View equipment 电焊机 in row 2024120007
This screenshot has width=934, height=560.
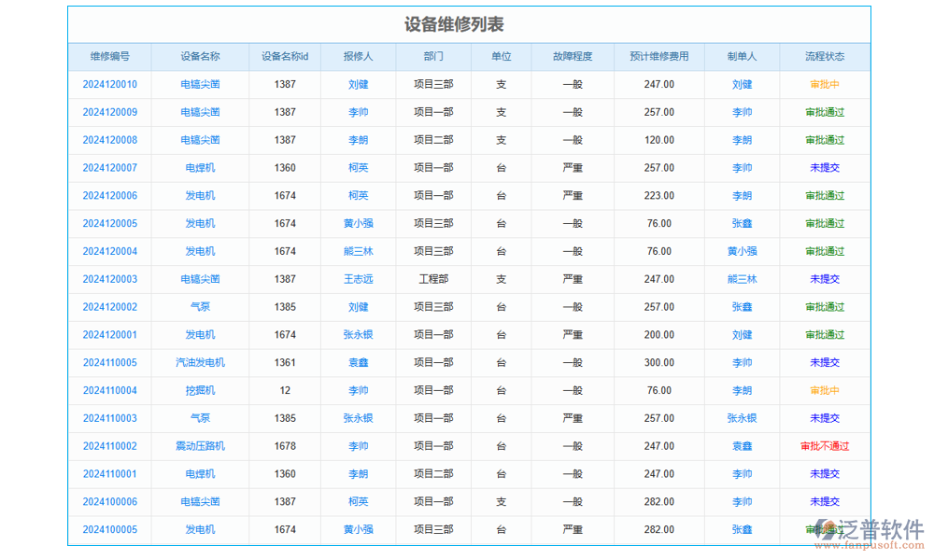(201, 167)
